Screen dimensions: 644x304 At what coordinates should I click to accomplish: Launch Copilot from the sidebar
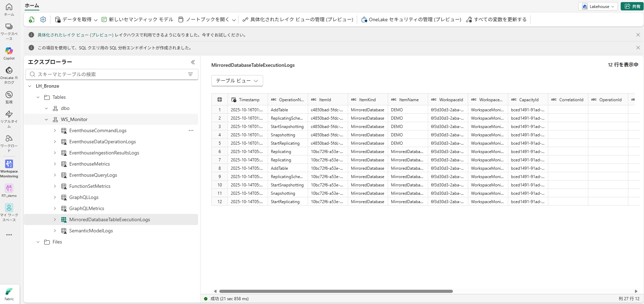pos(9,54)
